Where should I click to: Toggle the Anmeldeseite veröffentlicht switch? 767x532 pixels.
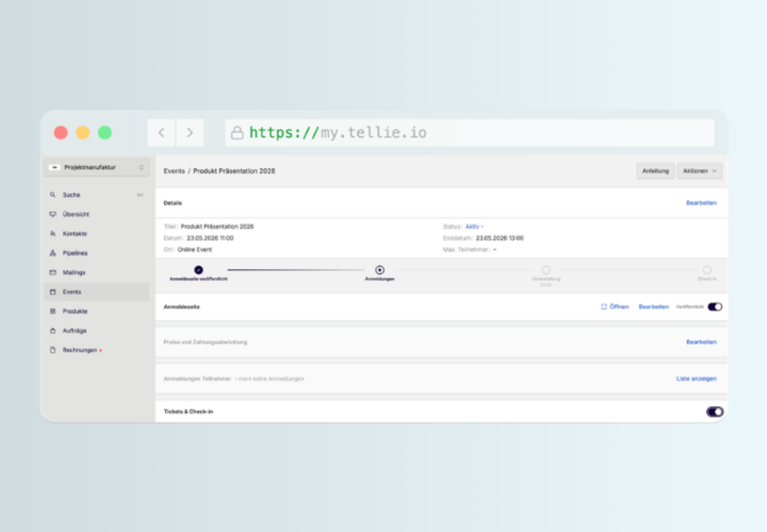(x=714, y=307)
